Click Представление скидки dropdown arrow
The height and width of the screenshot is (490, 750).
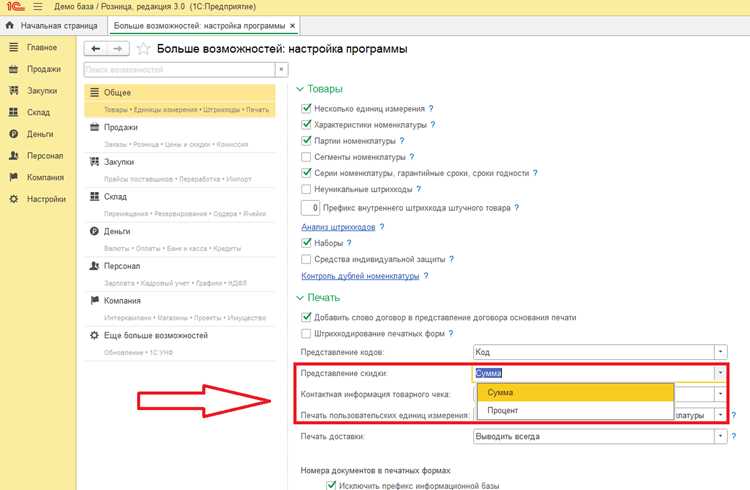click(x=720, y=373)
